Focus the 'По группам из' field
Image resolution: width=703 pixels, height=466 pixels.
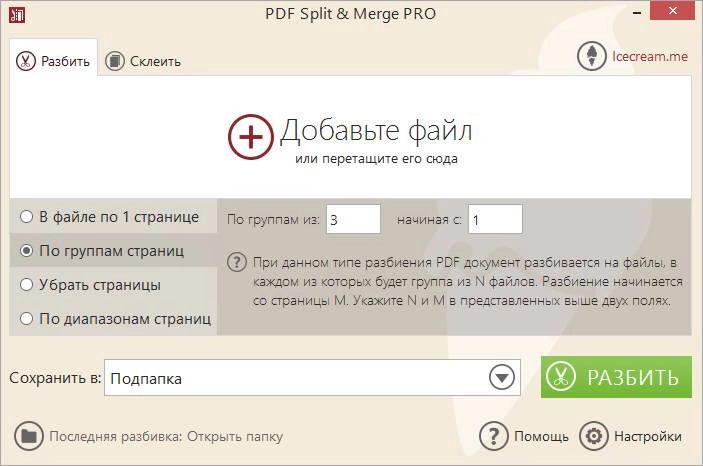coord(353,219)
